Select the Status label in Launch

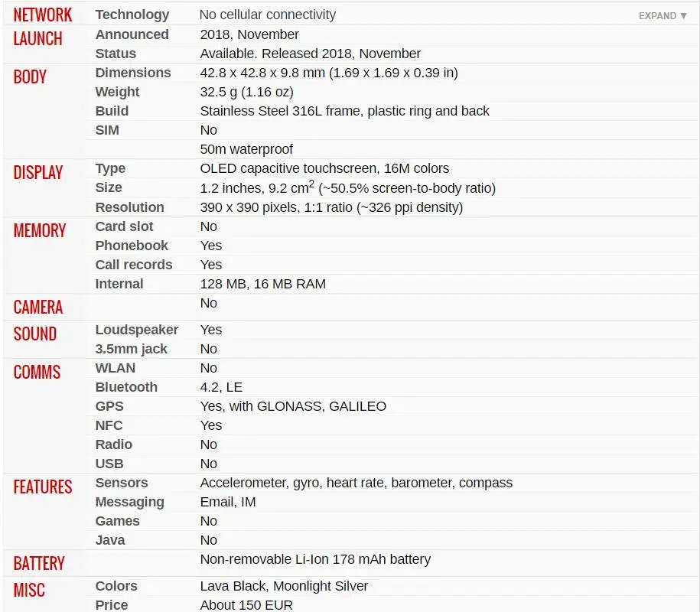pyautogui.click(x=116, y=54)
